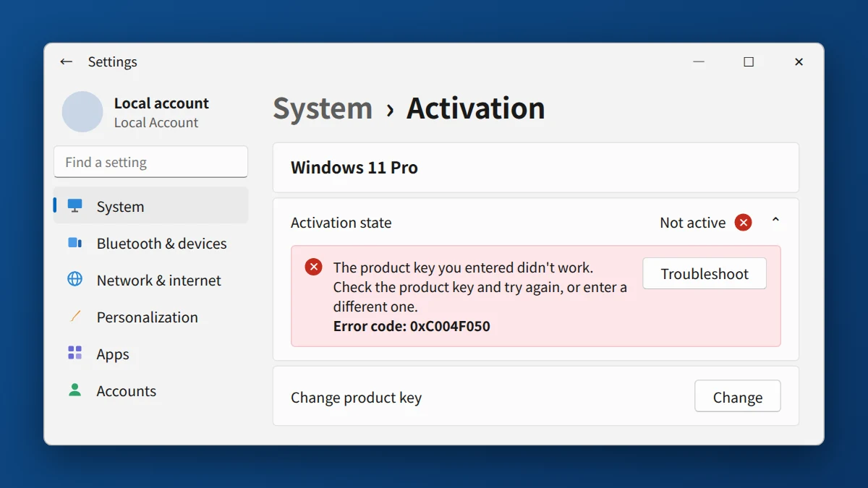Maximize the Settings window
The image size is (868, 488).
point(749,62)
